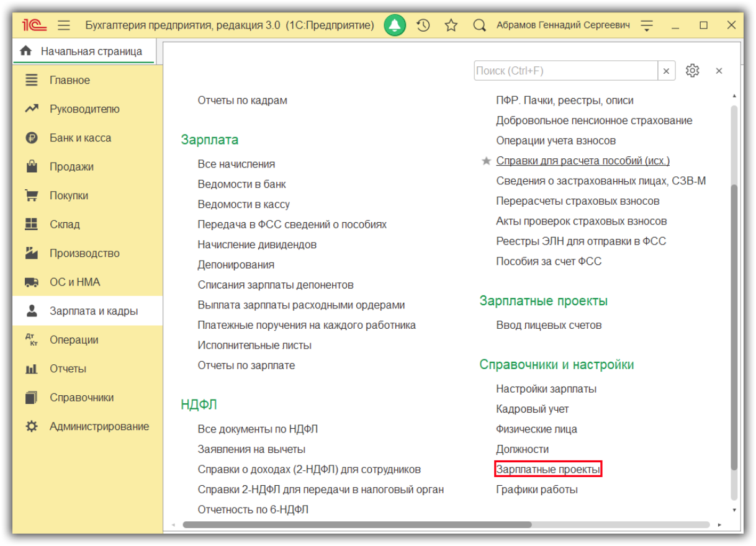Open menu settings gear icon
Viewport: 756px width, 546px height.
[693, 71]
